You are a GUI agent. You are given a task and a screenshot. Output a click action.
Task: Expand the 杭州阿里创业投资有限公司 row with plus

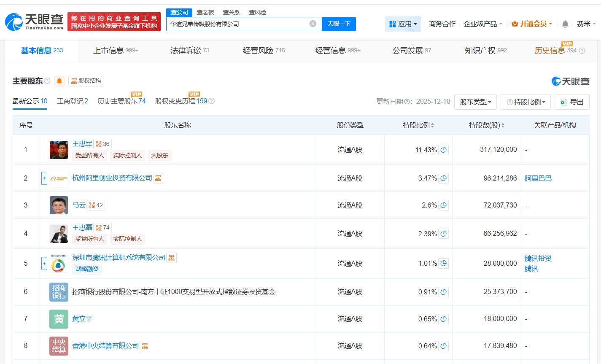pyautogui.click(x=44, y=178)
